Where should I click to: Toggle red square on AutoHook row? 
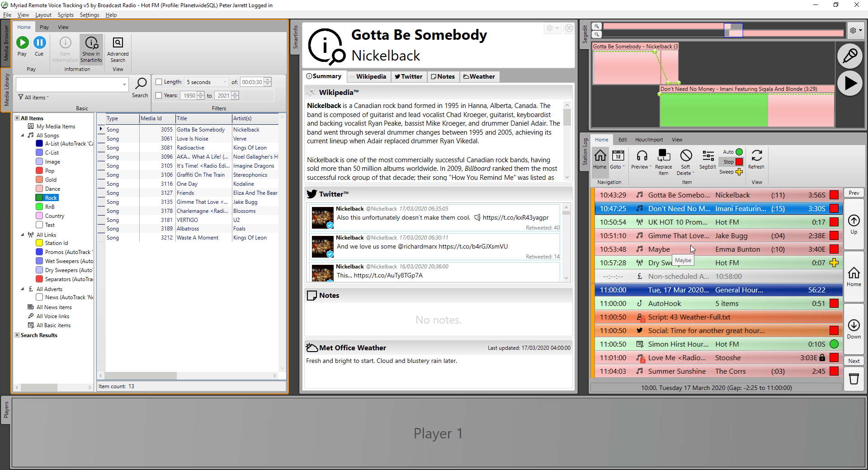(x=834, y=303)
